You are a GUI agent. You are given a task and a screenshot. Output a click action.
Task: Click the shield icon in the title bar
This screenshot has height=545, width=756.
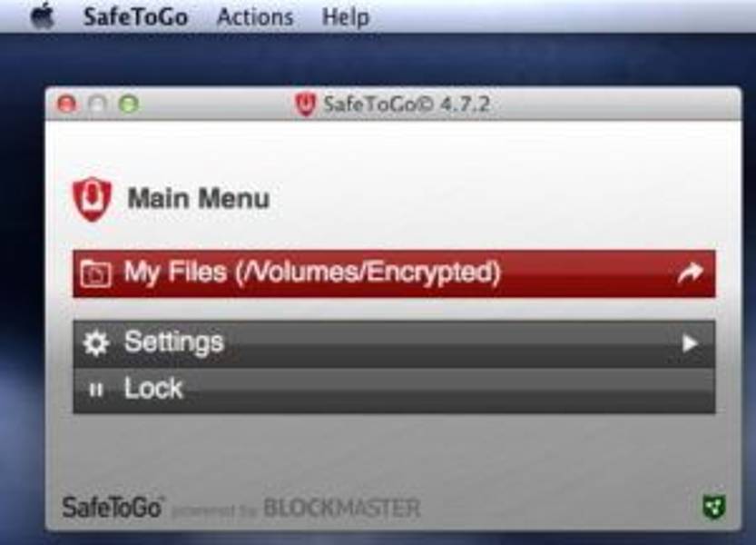[305, 104]
